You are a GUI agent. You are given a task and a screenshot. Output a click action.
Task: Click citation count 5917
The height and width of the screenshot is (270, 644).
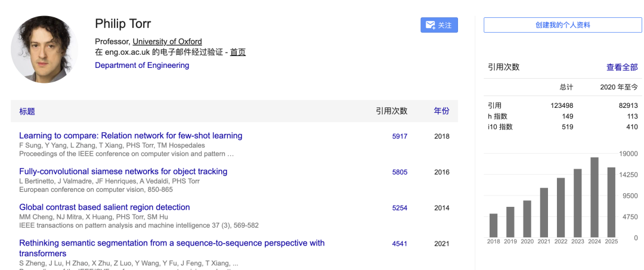click(x=400, y=136)
